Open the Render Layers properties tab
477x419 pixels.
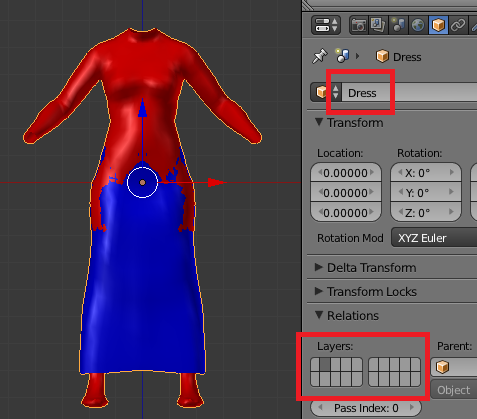pos(378,25)
